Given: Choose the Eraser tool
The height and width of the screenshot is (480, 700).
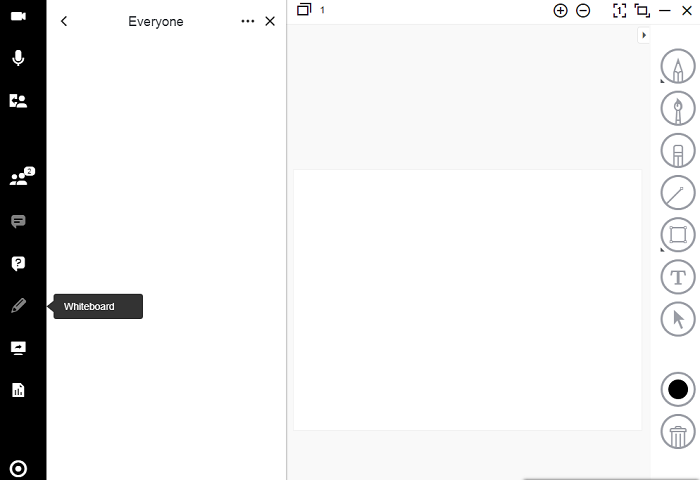Looking at the screenshot, I should 678,152.
